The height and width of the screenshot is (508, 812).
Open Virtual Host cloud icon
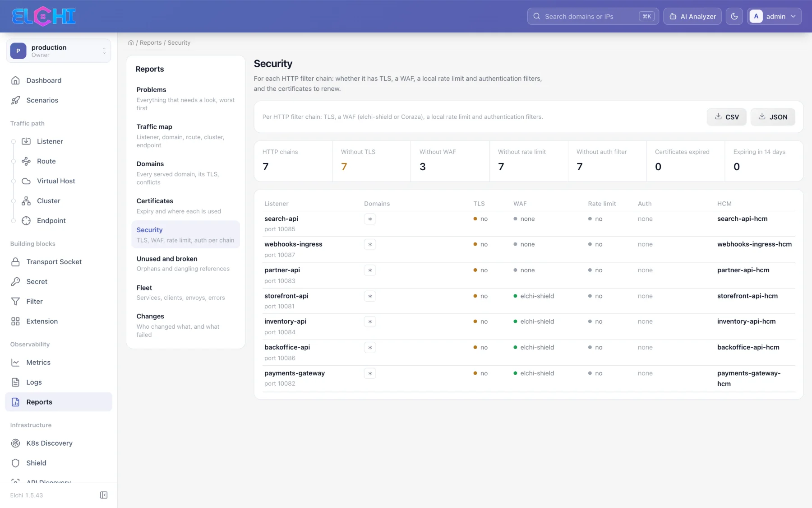pos(26,181)
